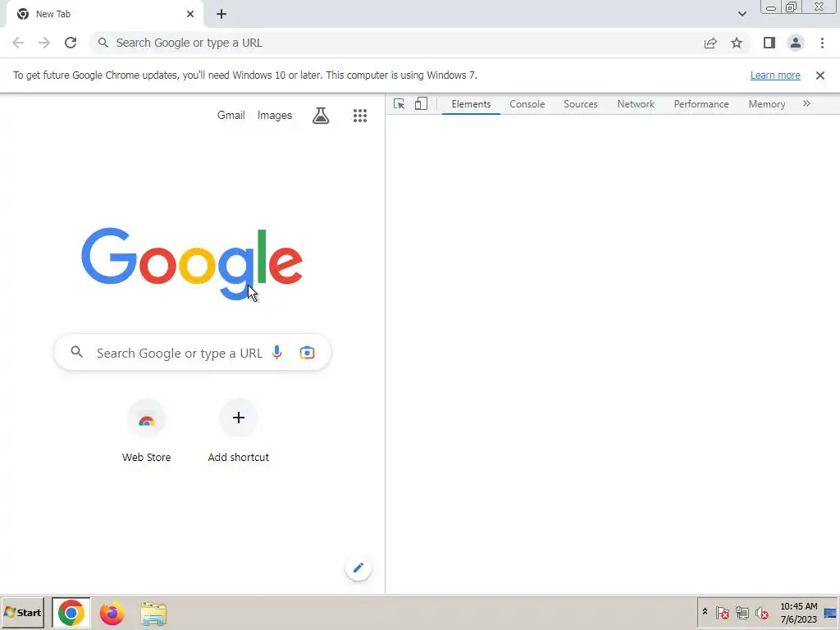The image size is (840, 630).
Task: Open Chrome's three-dot menu
Action: (x=822, y=43)
